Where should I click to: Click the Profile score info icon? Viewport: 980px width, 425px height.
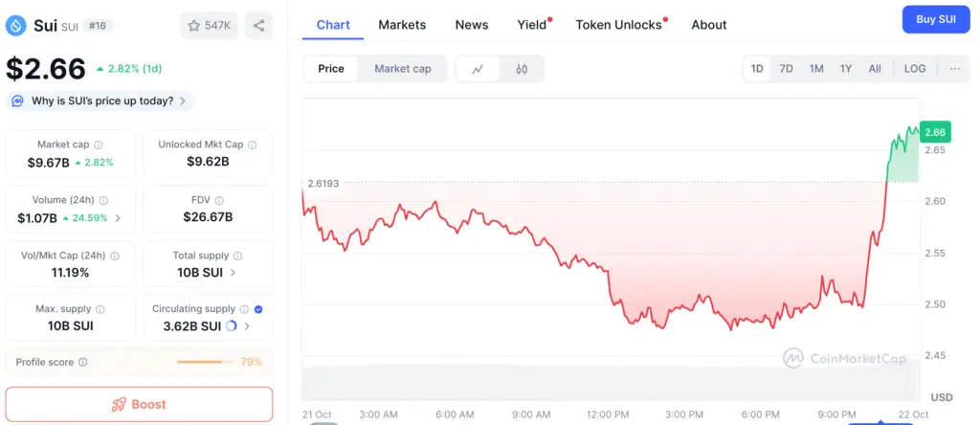click(x=83, y=363)
